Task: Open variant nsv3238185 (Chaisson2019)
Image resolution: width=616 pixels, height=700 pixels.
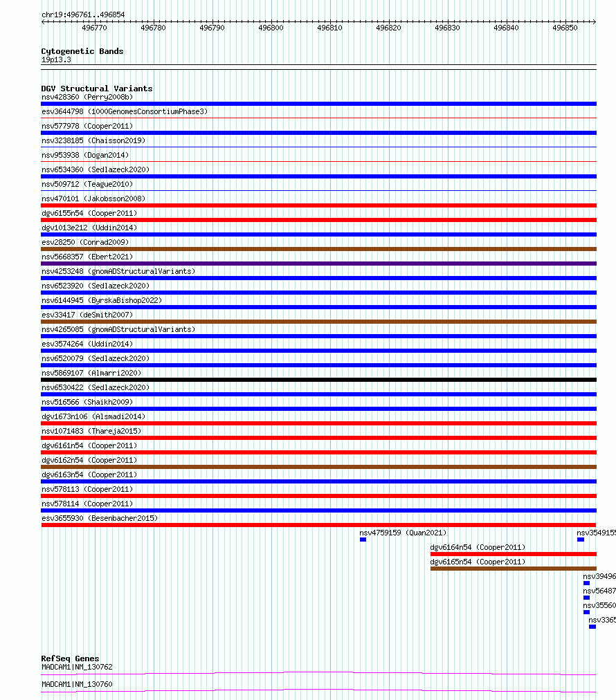Action: [93, 140]
